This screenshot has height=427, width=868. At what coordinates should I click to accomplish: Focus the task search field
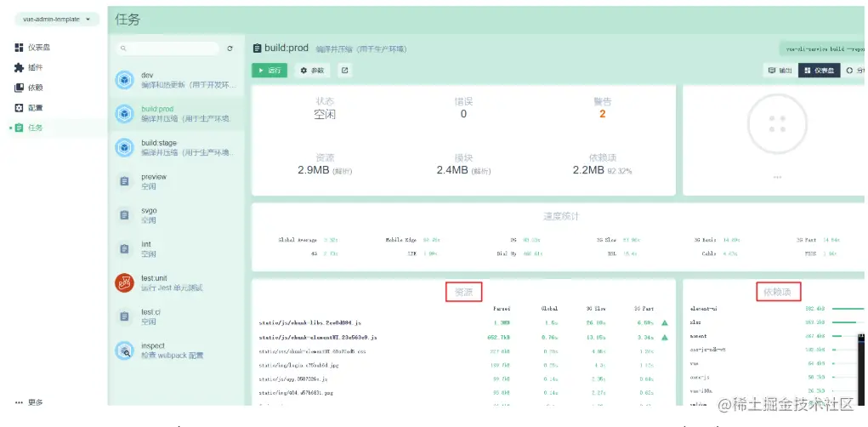[167, 48]
